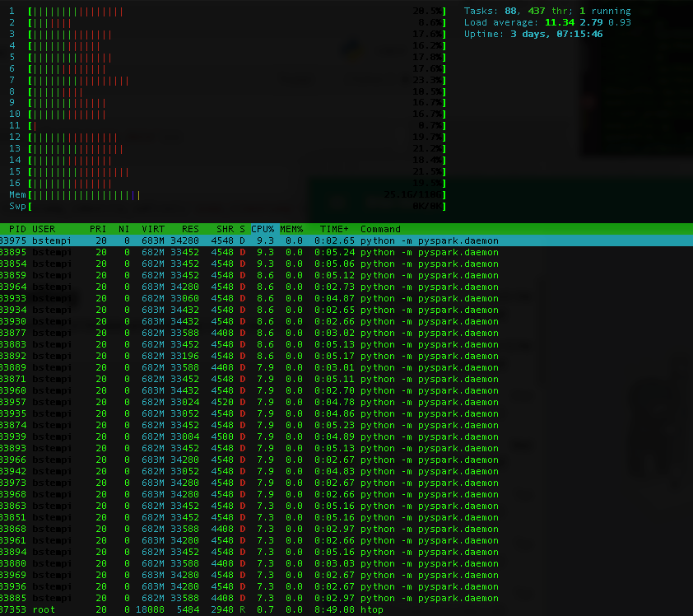The width and height of the screenshot is (693, 616).
Task: Click the CPU 1 usage meter bar
Action: pyautogui.click(x=237, y=11)
